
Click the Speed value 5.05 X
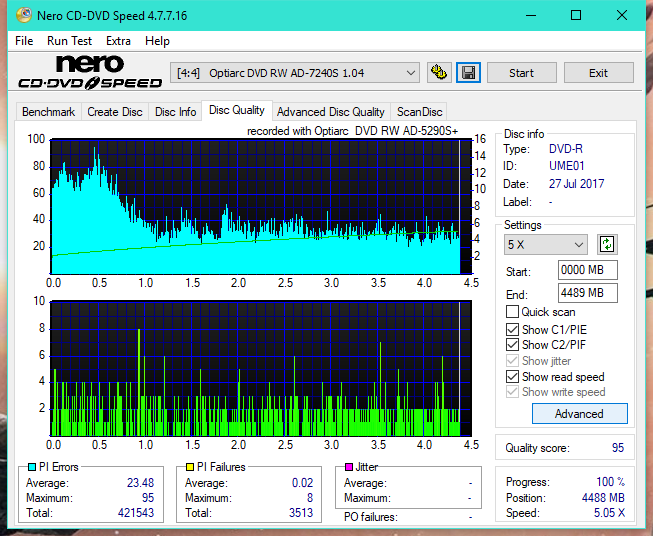tap(609, 513)
